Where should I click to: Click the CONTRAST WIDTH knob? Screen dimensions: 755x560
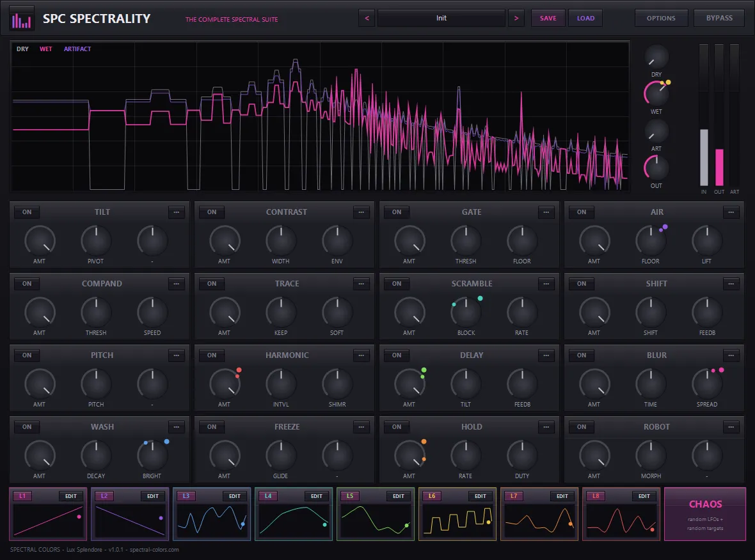[x=281, y=240]
